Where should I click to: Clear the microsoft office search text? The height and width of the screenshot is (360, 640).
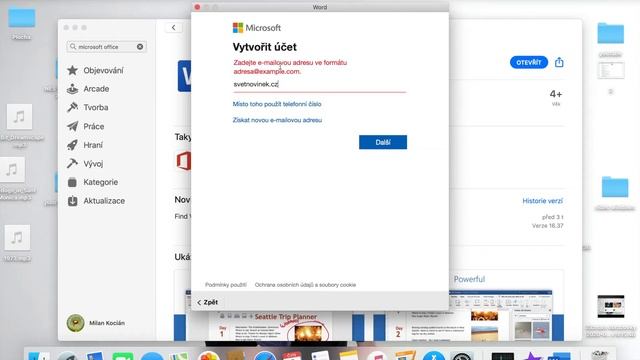point(140,47)
